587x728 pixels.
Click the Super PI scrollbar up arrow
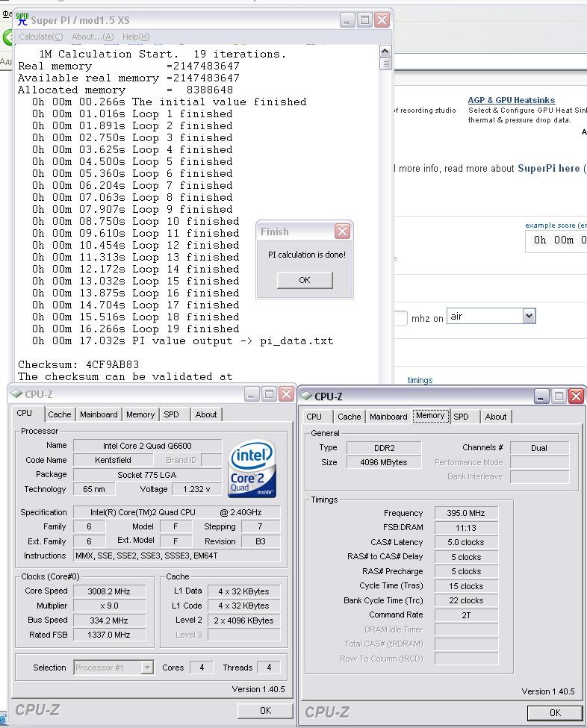(385, 51)
